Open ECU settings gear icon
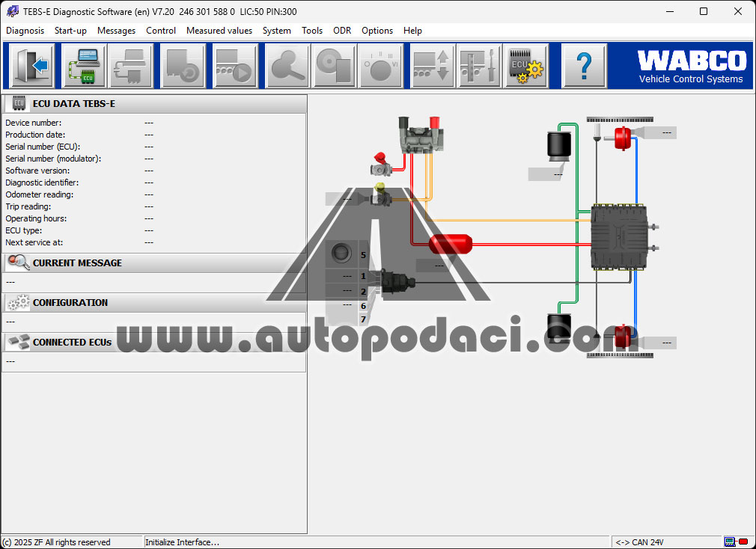 pyautogui.click(x=526, y=66)
